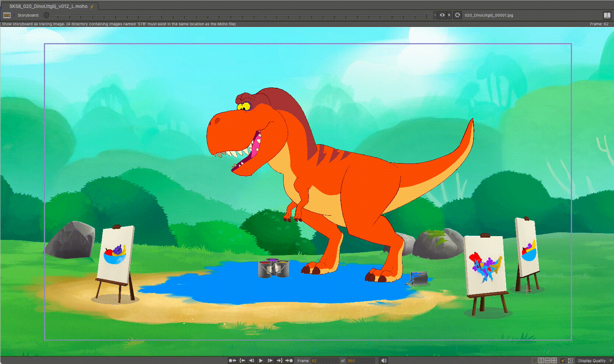The image size is (614, 364).
Task: Go to previous storyboard image arrow
Action: pos(435,15)
